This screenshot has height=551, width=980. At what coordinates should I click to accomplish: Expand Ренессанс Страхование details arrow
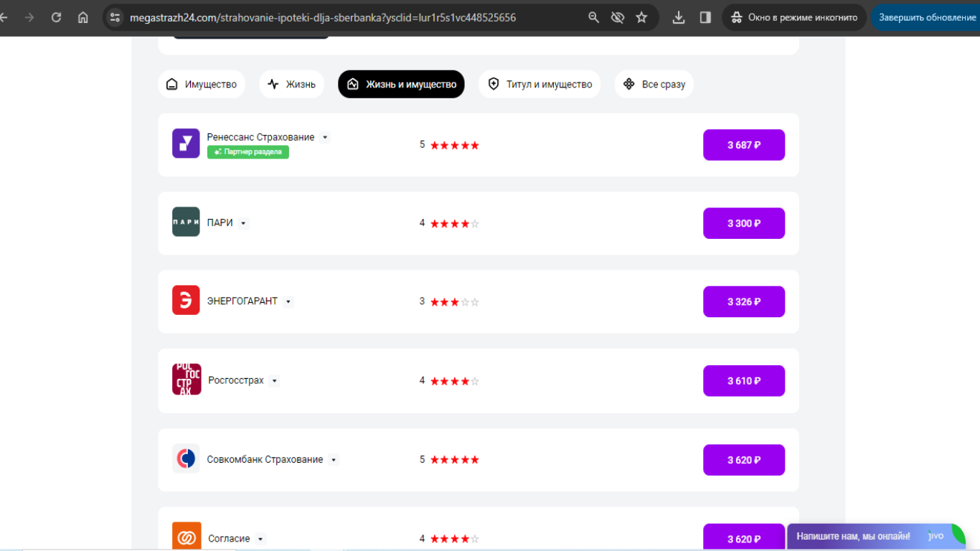325,137
